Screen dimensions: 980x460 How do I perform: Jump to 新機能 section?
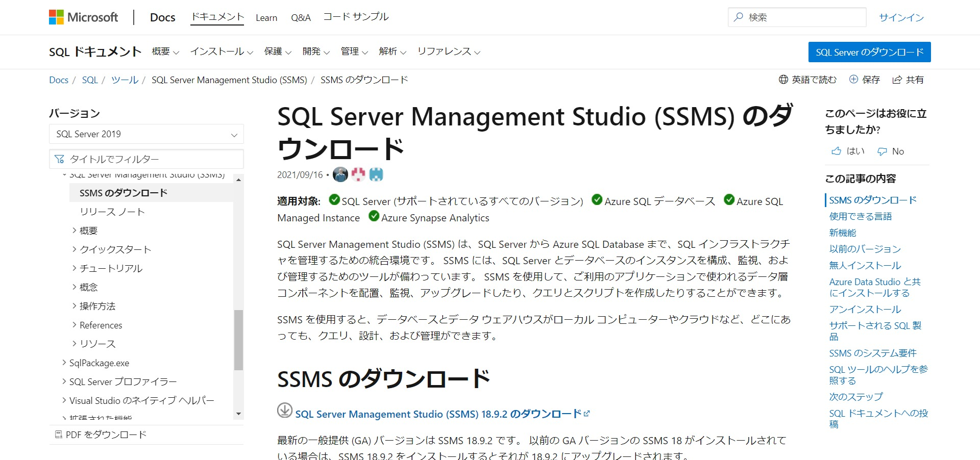(x=843, y=233)
